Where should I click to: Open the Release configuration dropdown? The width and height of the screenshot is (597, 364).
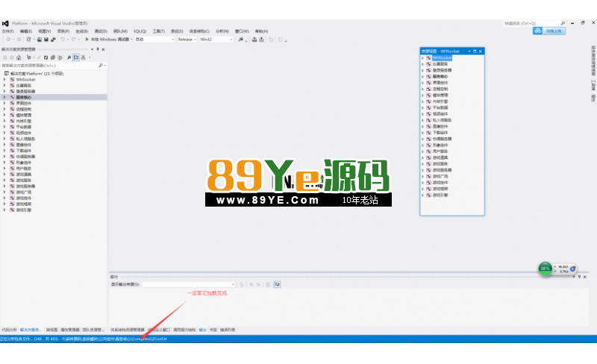click(187, 40)
